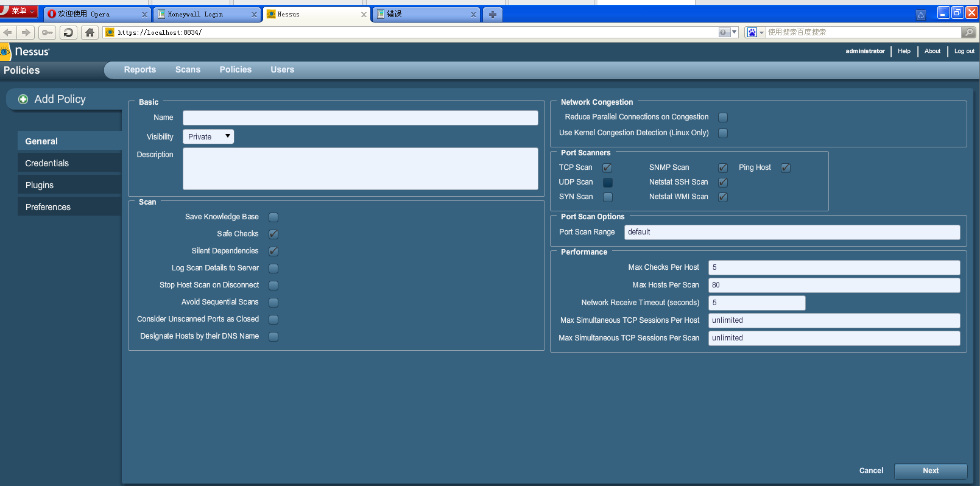Viewport: 980px width, 486px height.
Task: Click the Nessus site icon in address bar
Action: [x=110, y=32]
